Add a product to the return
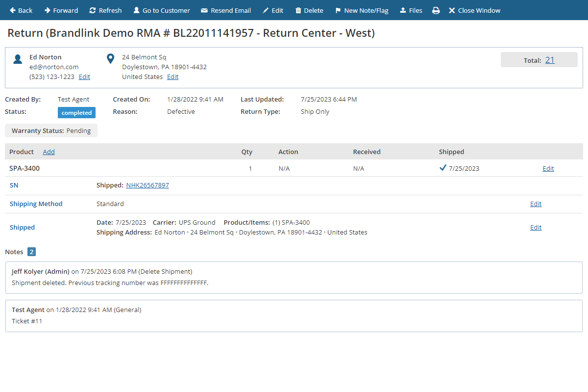 click(49, 152)
